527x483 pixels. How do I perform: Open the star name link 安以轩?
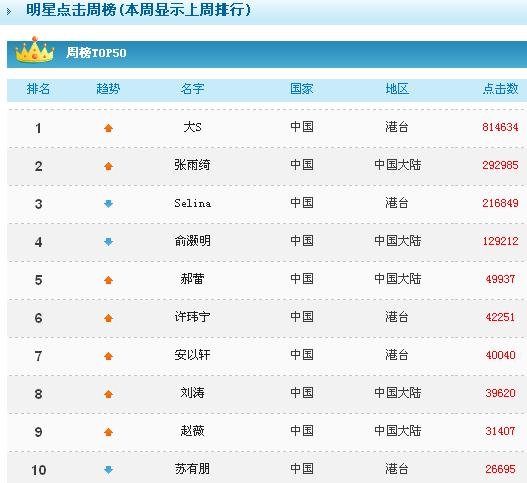[192, 355]
